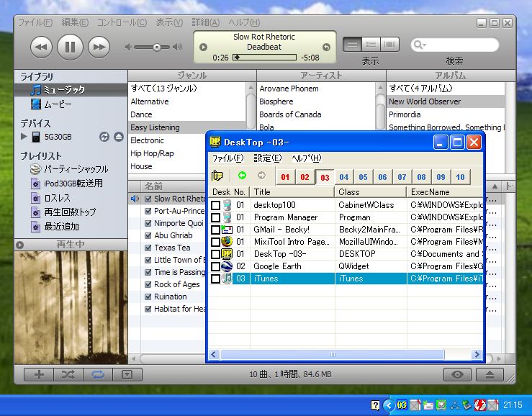532x416 pixels.
Task: Toggle shuffle button in iTunes
Action: tap(68, 374)
